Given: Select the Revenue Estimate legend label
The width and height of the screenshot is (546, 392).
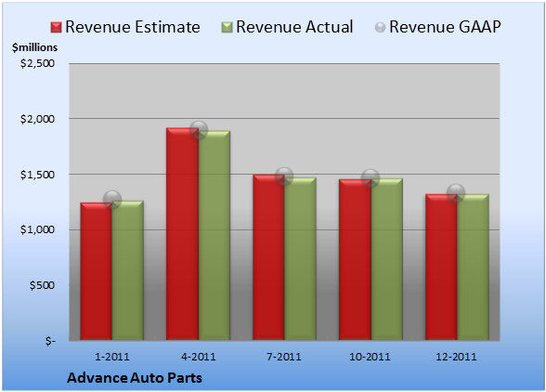Looking at the screenshot, I should (133, 27).
